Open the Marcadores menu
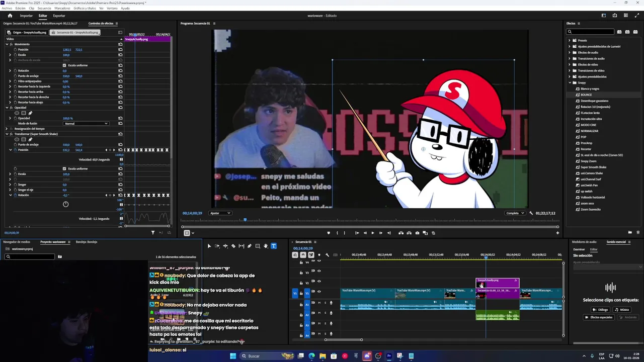 (x=62, y=8)
